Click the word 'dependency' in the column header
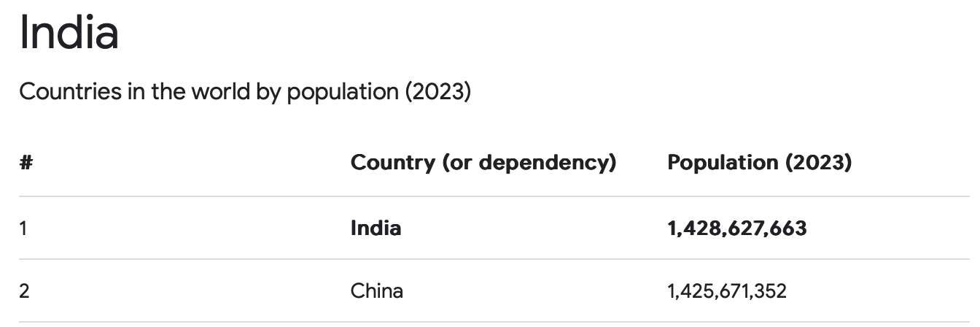This screenshot has height=327, width=980. (543, 163)
